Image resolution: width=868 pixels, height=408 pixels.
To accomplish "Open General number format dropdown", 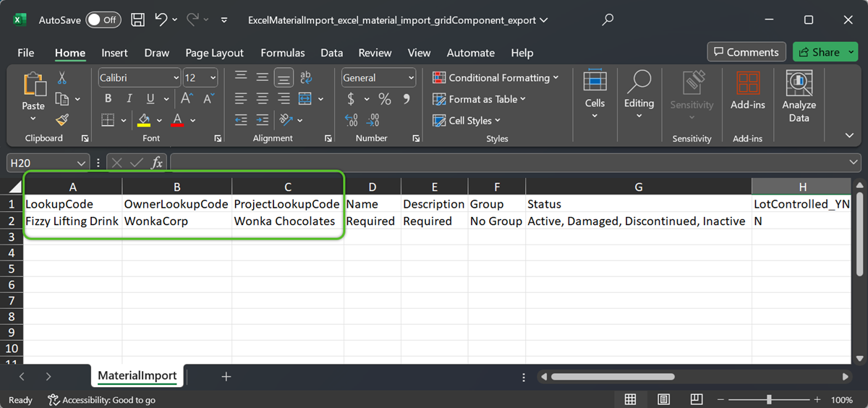I will [x=411, y=77].
